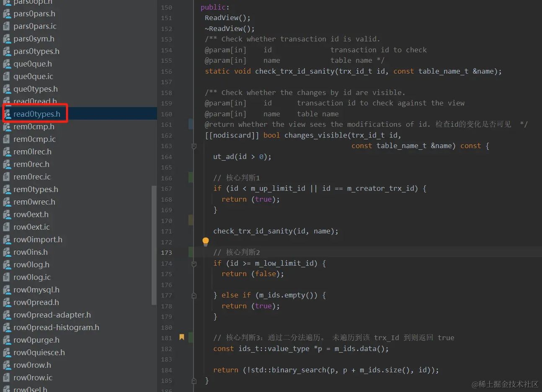Open pars0pars.ic file

pos(35,26)
